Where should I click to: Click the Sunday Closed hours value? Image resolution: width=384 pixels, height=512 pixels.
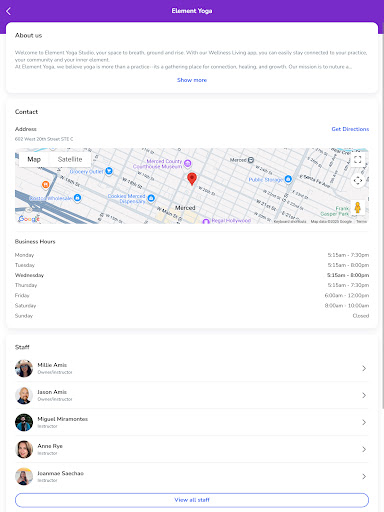pyautogui.click(x=361, y=316)
